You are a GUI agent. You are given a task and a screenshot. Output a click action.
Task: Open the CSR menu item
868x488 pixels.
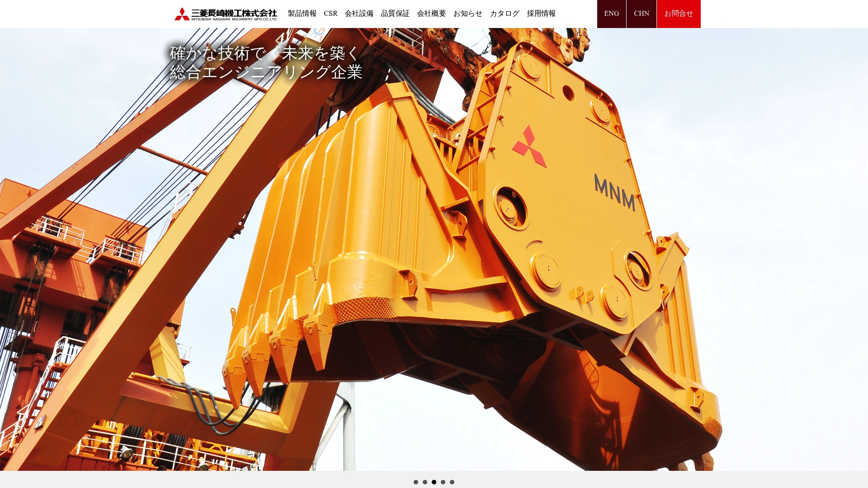coord(330,14)
